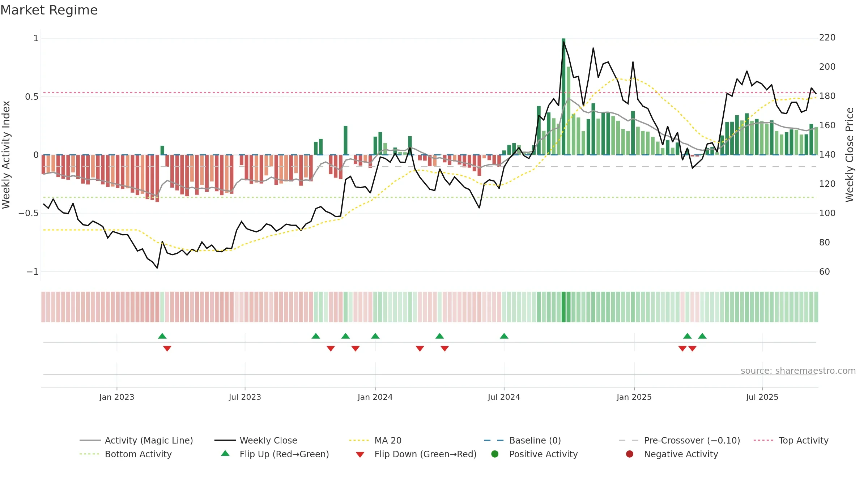The image size is (868, 488).
Task: Select the green flip-up triangle at Jan 2024
Action: (x=375, y=336)
